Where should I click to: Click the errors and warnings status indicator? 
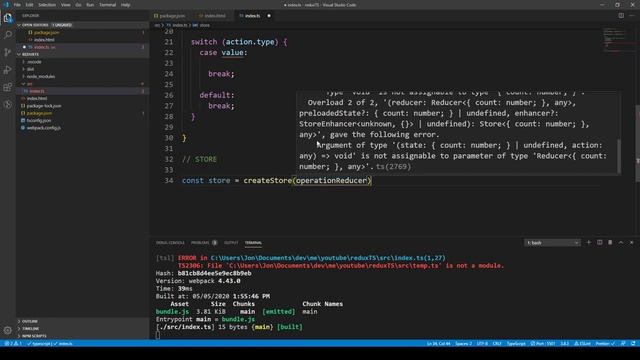click(x=13, y=344)
